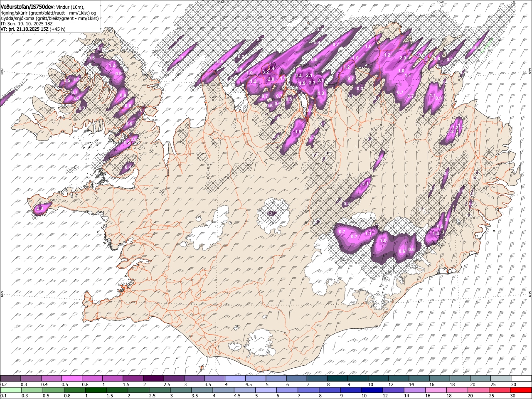Screen dimensions: 532x399
Task: Select the rigning/skúrir legend description line
Action: [48, 13]
